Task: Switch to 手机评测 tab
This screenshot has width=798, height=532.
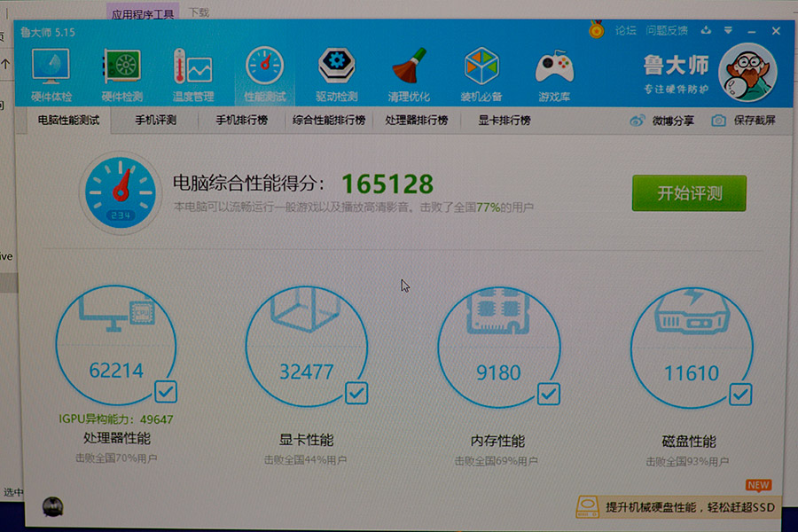Action: tap(155, 121)
